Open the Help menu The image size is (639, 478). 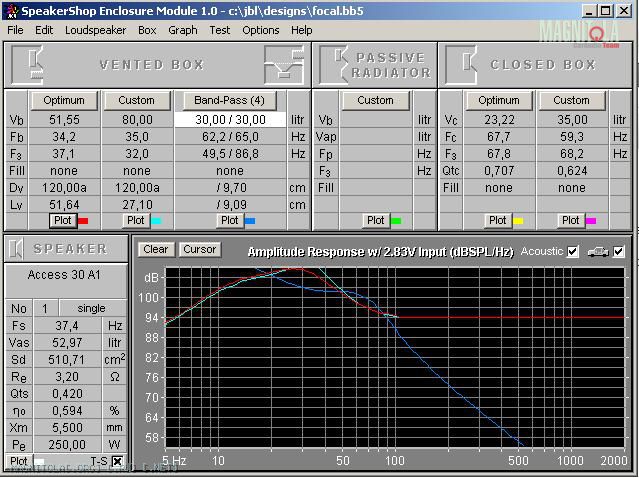pyautogui.click(x=302, y=30)
